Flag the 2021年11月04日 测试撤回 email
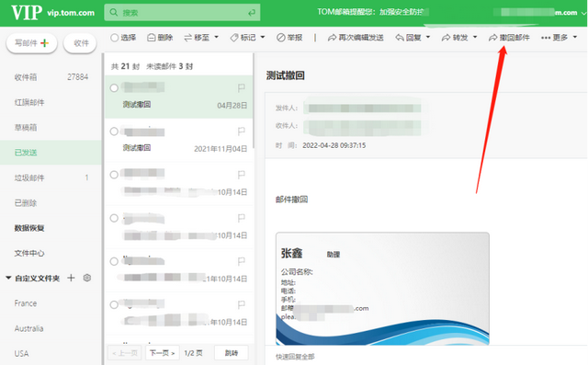Screen dimensions: 588x365 click(x=241, y=131)
